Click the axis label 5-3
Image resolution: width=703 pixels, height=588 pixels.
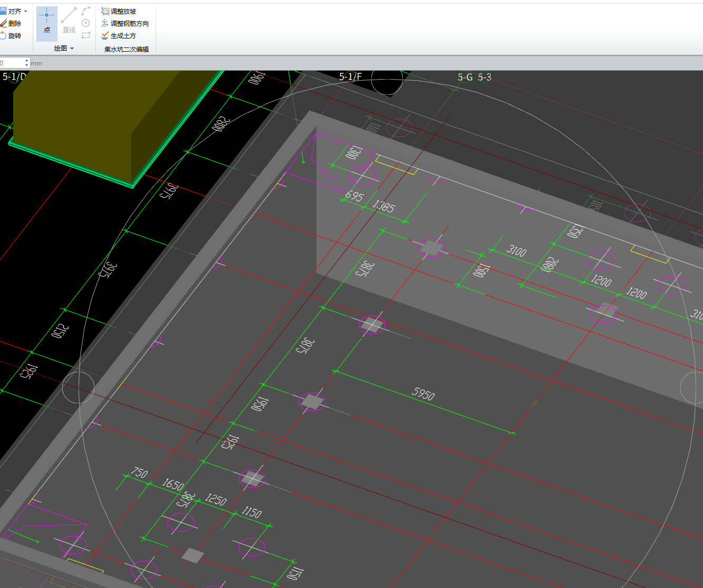[485, 78]
